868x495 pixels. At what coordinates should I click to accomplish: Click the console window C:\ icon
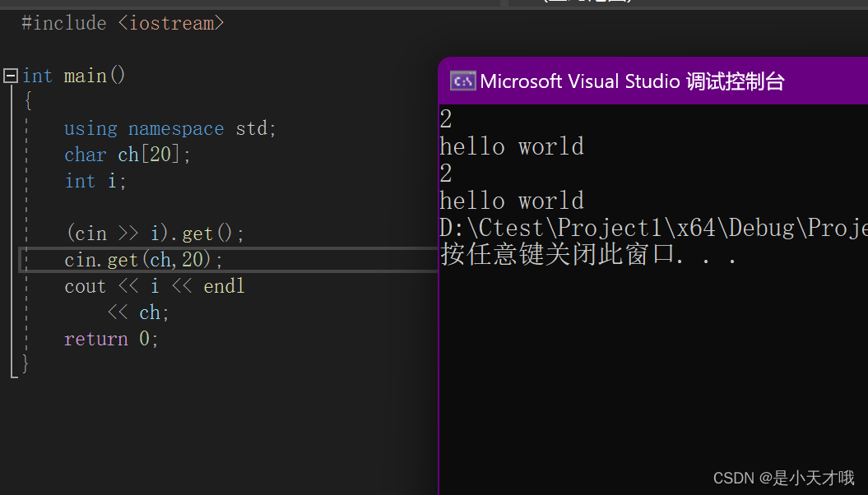click(x=462, y=81)
